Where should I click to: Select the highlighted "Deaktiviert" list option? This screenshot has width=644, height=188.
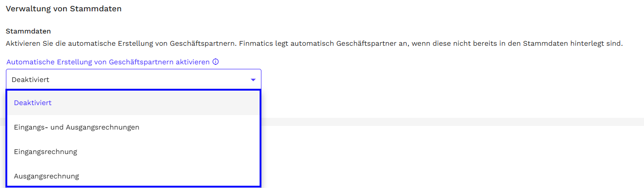click(x=33, y=103)
